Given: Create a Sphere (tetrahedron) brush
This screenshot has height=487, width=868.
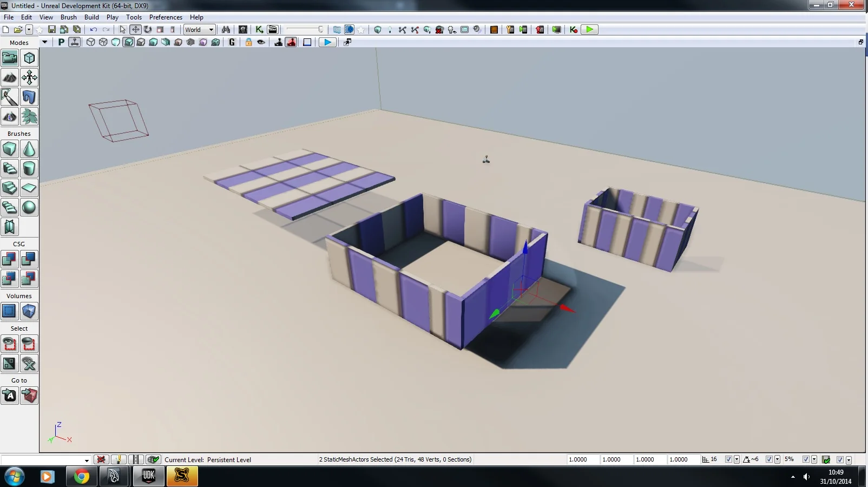Looking at the screenshot, I should pos(29,207).
